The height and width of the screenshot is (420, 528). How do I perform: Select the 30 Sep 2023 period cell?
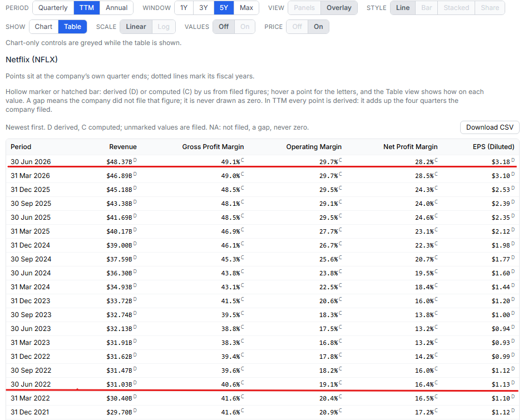(x=31, y=314)
